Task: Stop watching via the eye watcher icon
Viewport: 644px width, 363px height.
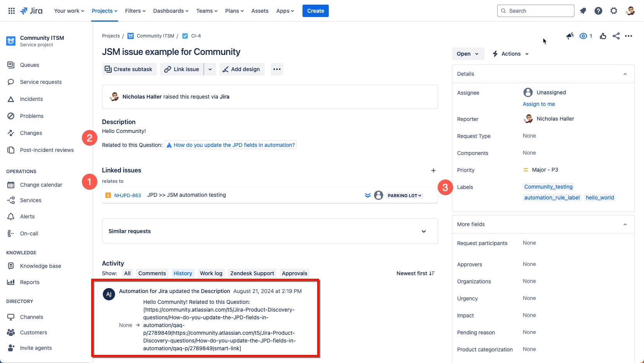Action: (583, 36)
